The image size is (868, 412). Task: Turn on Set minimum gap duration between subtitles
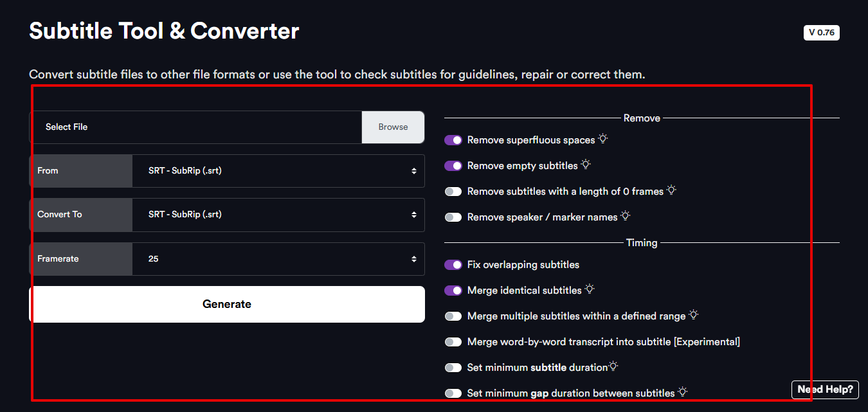pyautogui.click(x=453, y=393)
